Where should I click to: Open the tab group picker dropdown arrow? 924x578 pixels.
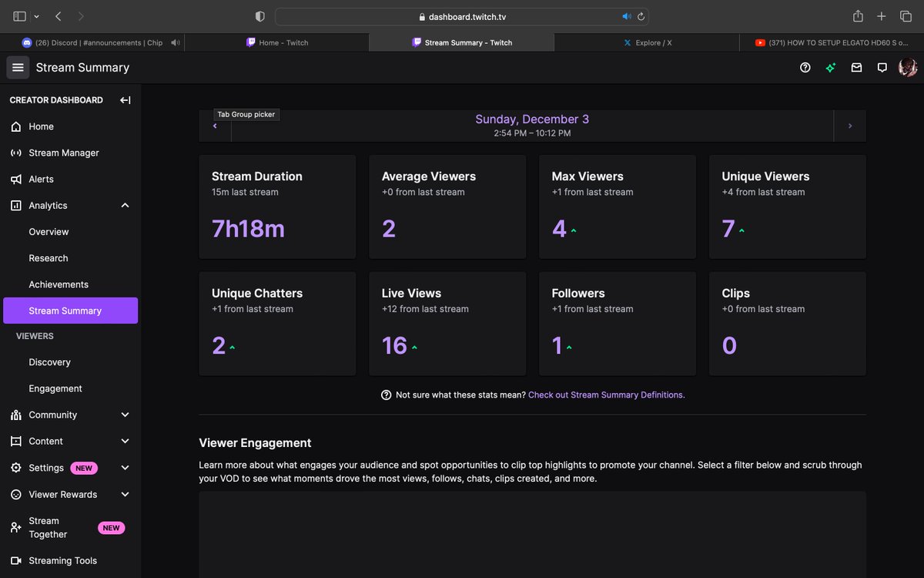36,16
